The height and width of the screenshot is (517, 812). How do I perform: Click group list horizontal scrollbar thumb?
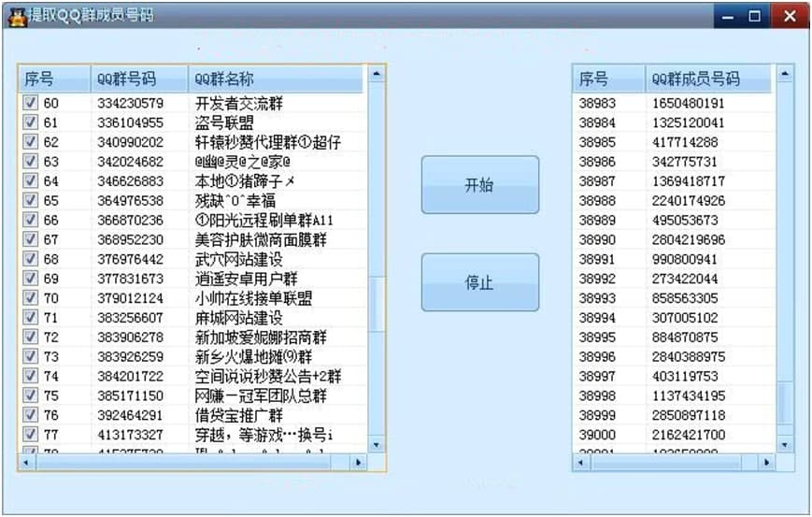coord(183,462)
